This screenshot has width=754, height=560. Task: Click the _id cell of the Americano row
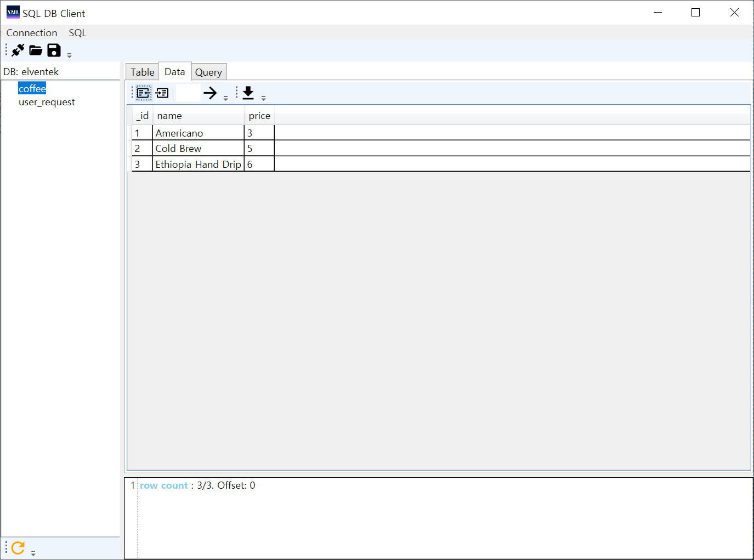coord(143,133)
